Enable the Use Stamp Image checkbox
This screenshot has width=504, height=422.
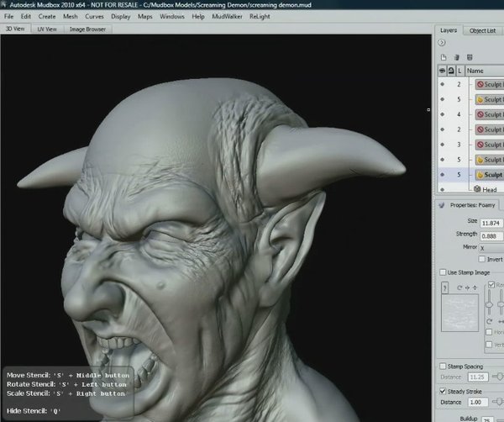click(x=443, y=272)
